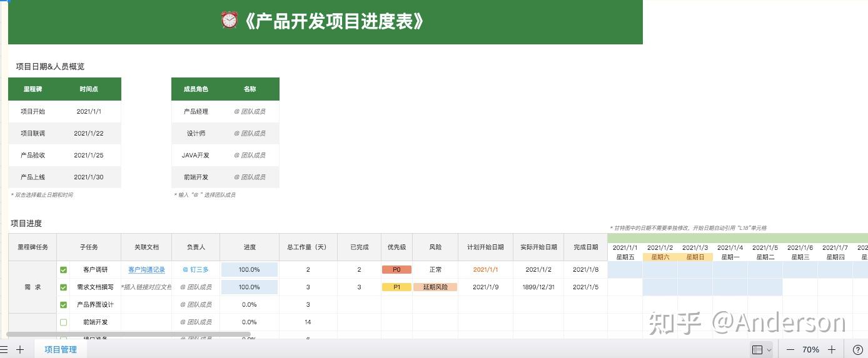Select the 进度 column header

point(250,247)
